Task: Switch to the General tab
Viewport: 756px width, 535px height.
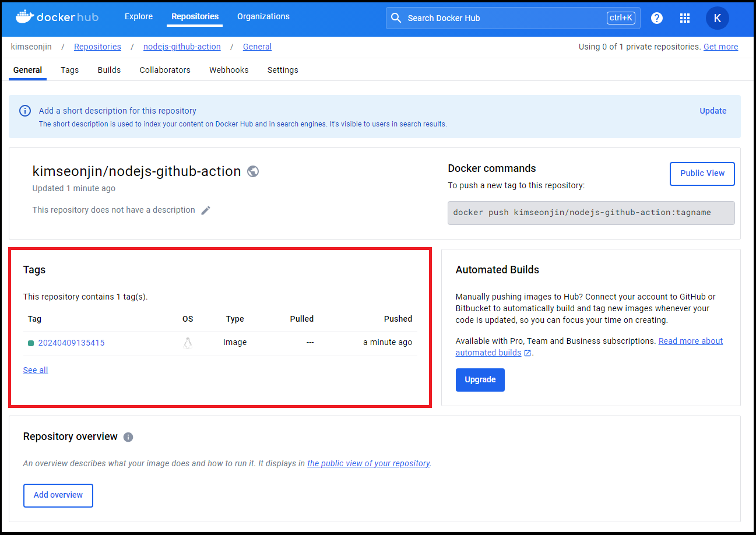Action: (x=27, y=70)
